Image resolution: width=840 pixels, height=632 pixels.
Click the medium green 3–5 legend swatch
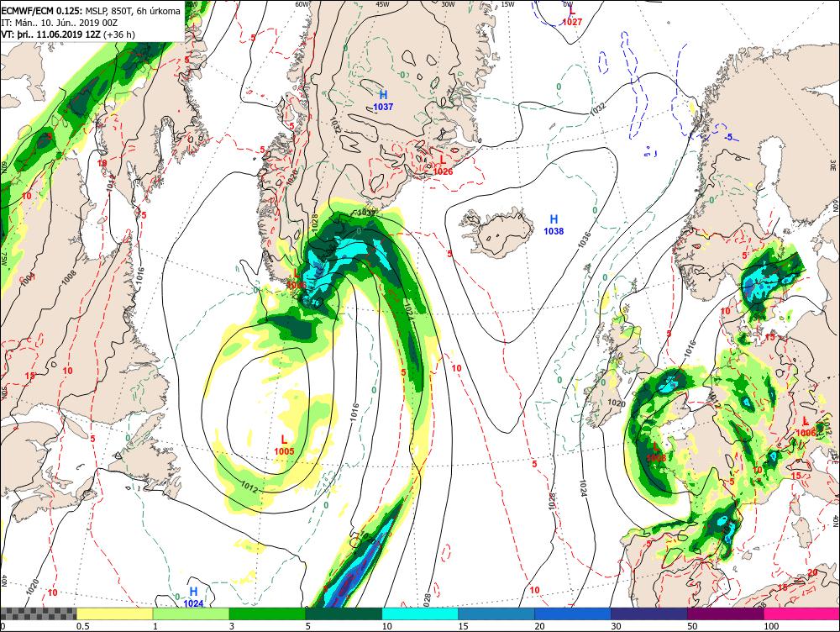coord(267,614)
